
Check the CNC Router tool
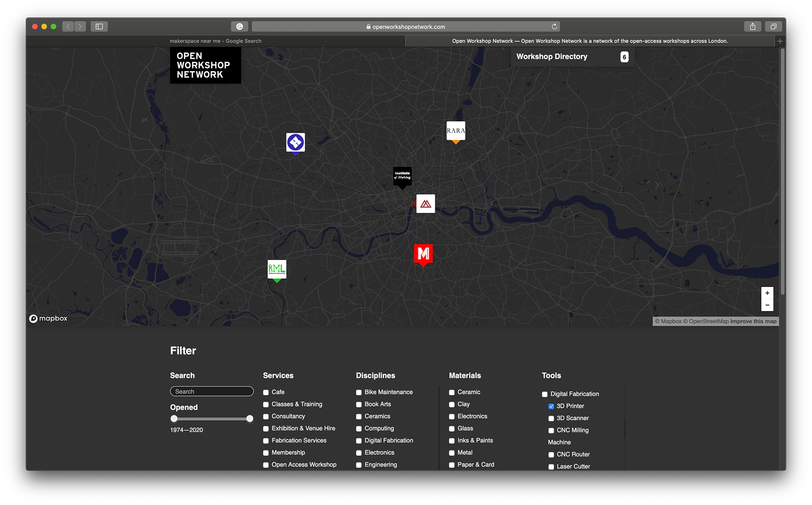click(551, 455)
